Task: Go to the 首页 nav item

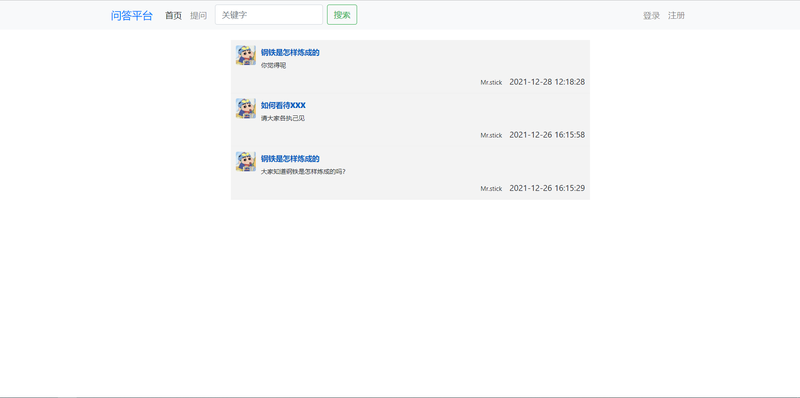Action: pyautogui.click(x=173, y=15)
